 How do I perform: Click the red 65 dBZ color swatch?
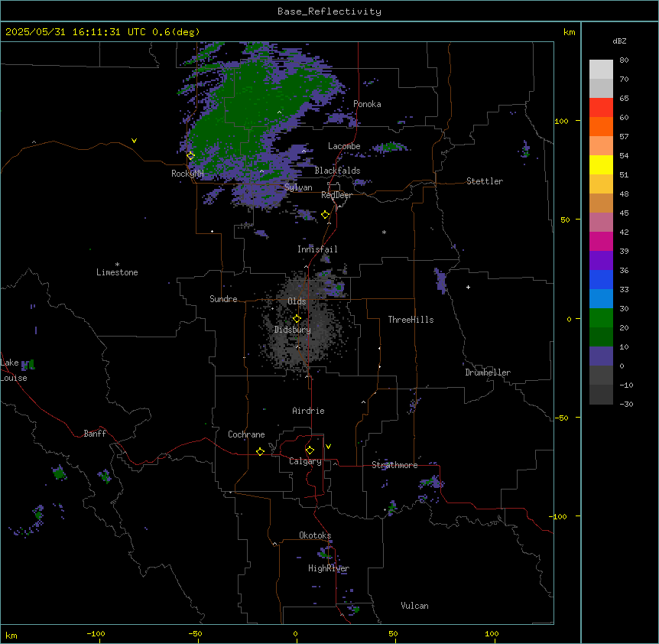pyautogui.click(x=601, y=107)
